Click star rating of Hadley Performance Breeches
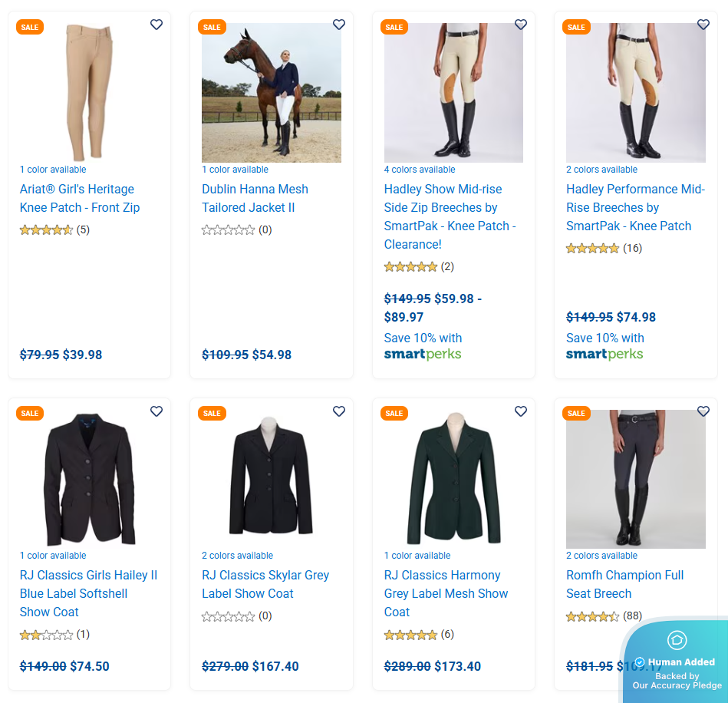Image resolution: width=728 pixels, height=703 pixels. (x=592, y=248)
